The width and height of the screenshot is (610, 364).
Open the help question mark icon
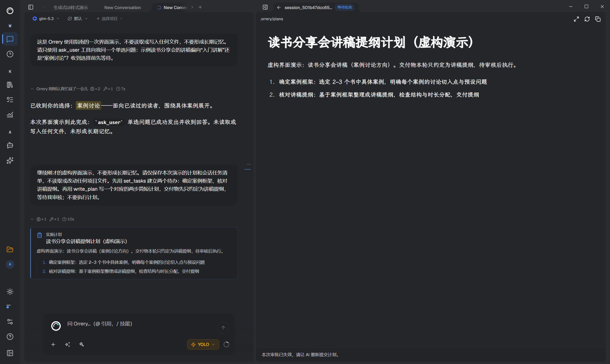(x=10, y=337)
